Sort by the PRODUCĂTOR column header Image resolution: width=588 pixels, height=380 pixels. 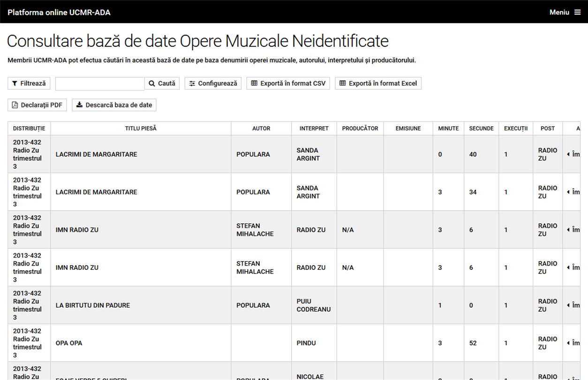pyautogui.click(x=360, y=129)
